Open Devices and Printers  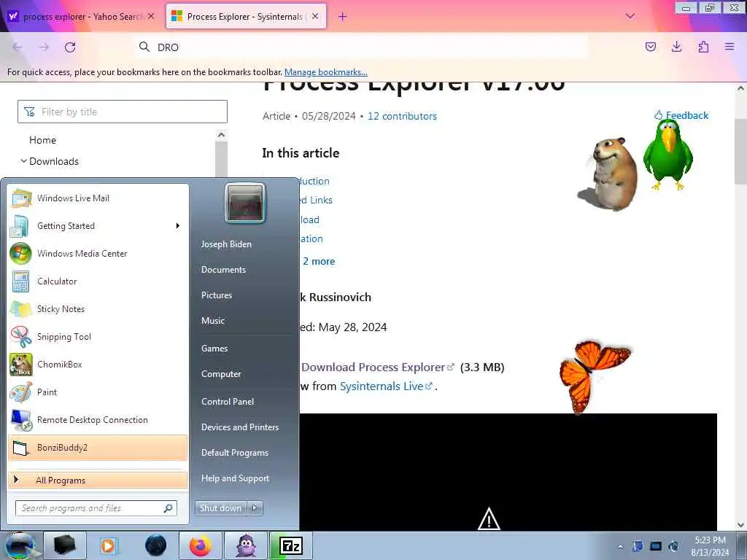click(x=239, y=427)
